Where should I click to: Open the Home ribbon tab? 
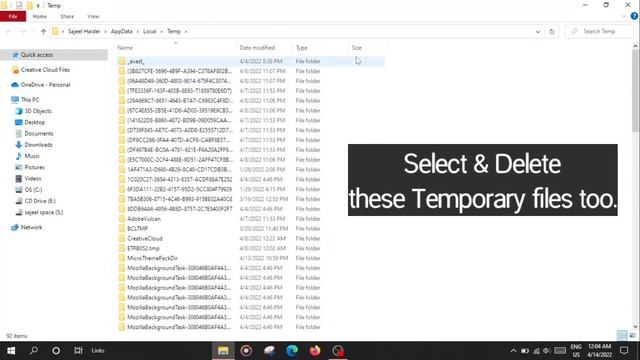coord(40,16)
